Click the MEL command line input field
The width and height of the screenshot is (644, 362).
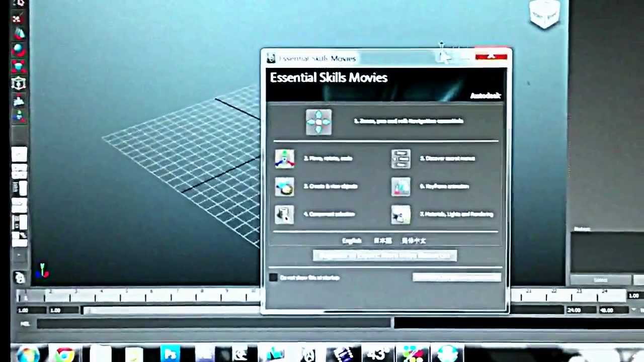tap(214, 324)
